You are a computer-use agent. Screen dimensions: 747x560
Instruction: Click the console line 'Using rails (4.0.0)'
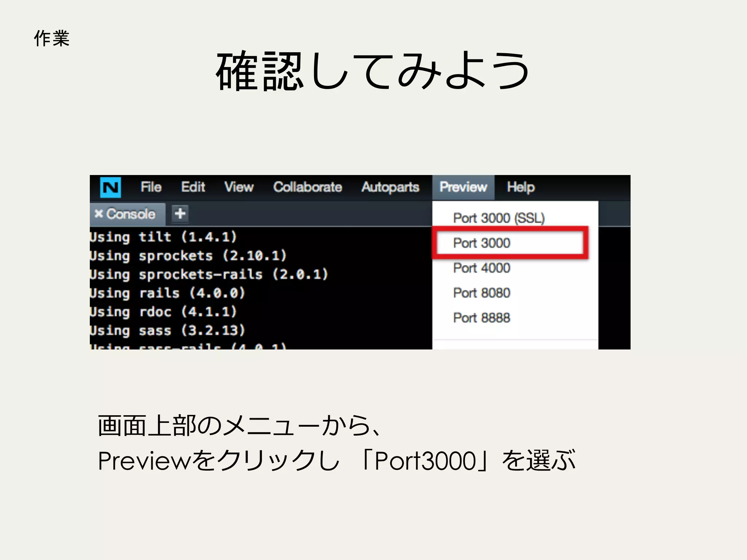tap(167, 293)
